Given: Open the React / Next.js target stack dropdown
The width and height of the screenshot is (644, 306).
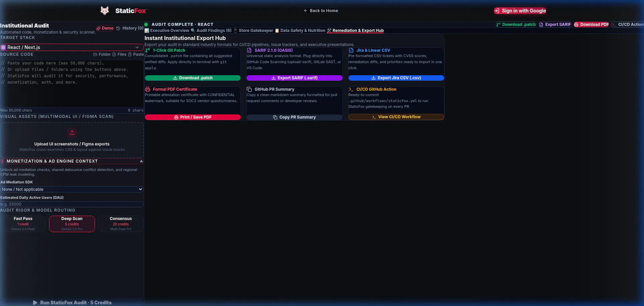Looking at the screenshot, I should tap(72, 47).
